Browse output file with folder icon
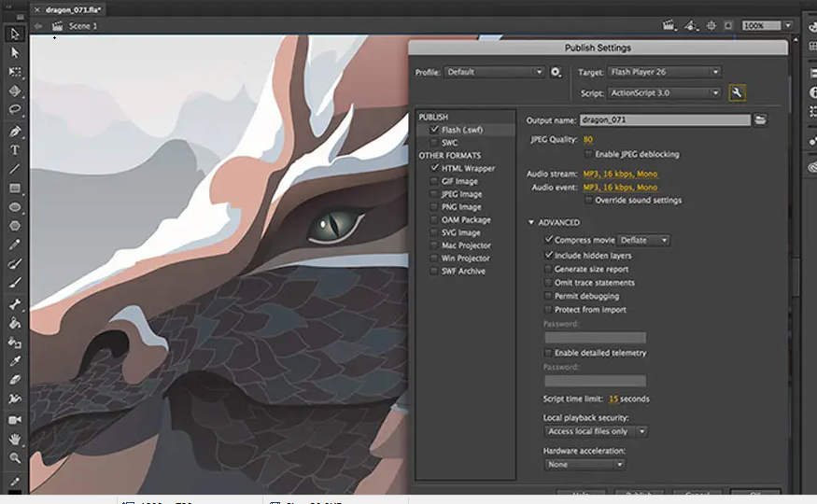 tap(761, 119)
